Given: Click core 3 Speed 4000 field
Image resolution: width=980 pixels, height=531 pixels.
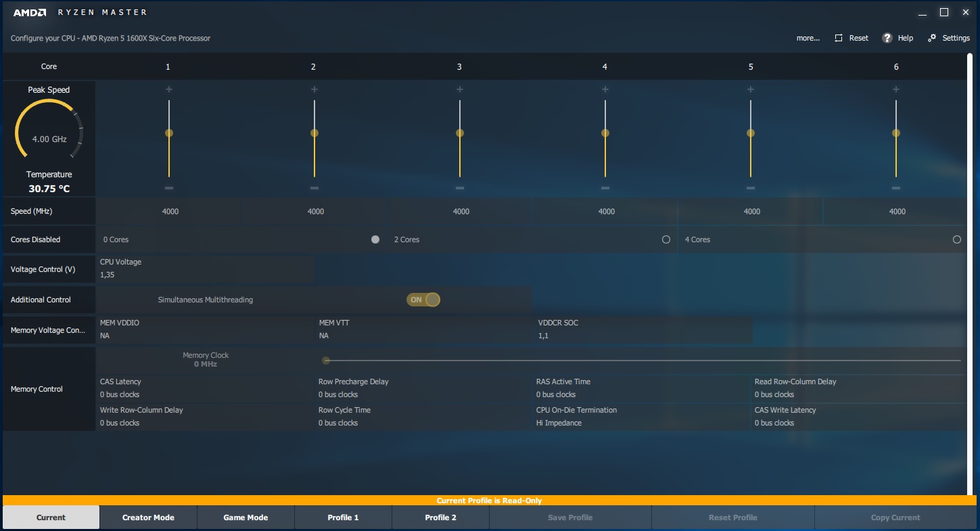Looking at the screenshot, I should [x=461, y=212].
